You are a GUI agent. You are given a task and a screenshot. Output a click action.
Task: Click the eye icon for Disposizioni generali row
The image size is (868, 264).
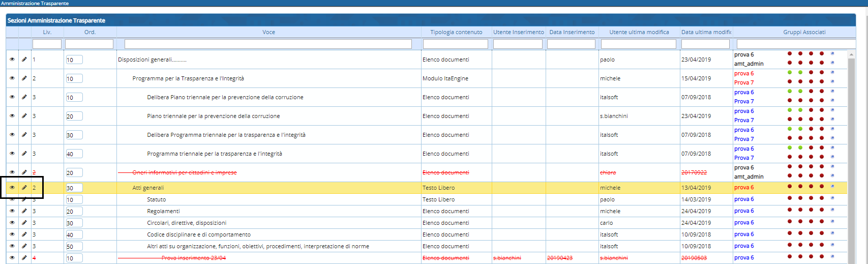[x=12, y=60]
